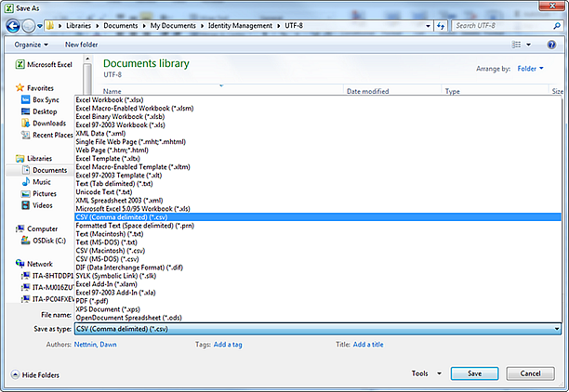This screenshot has height=392, width=569.
Task: Choose XML Spreadsheet 2003 (*.xml) type
Action: [x=318, y=200]
